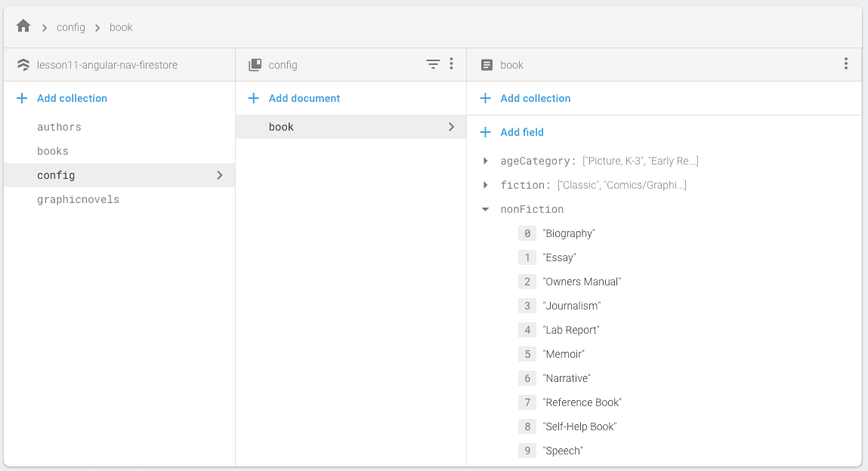Click the collection icon beside config header

click(255, 65)
